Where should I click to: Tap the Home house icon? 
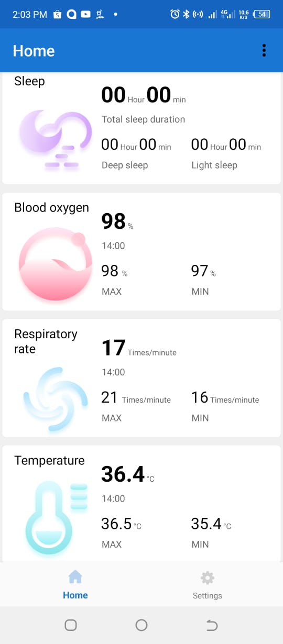75,578
